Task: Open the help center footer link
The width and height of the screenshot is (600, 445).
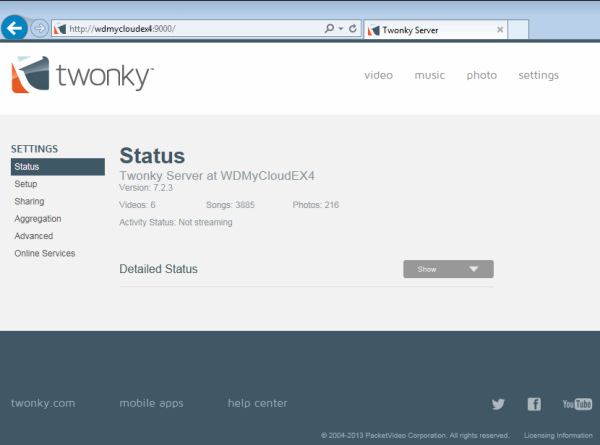Action: click(258, 403)
